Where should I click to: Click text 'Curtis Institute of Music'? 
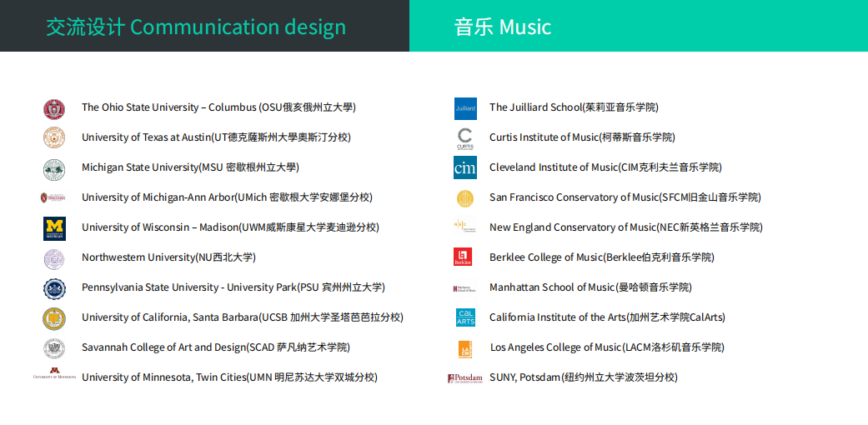click(x=544, y=137)
